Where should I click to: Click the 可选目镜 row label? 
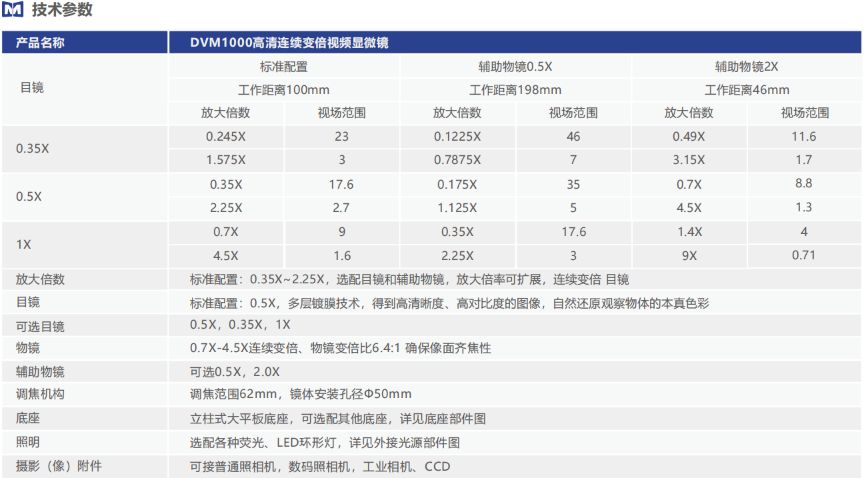pyautogui.click(x=41, y=326)
